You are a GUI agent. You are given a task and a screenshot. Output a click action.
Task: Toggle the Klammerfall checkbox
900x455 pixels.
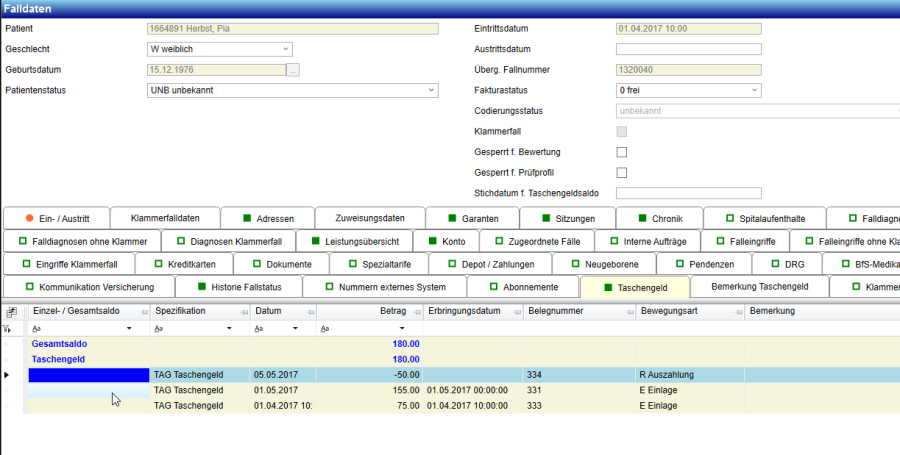pos(621,131)
